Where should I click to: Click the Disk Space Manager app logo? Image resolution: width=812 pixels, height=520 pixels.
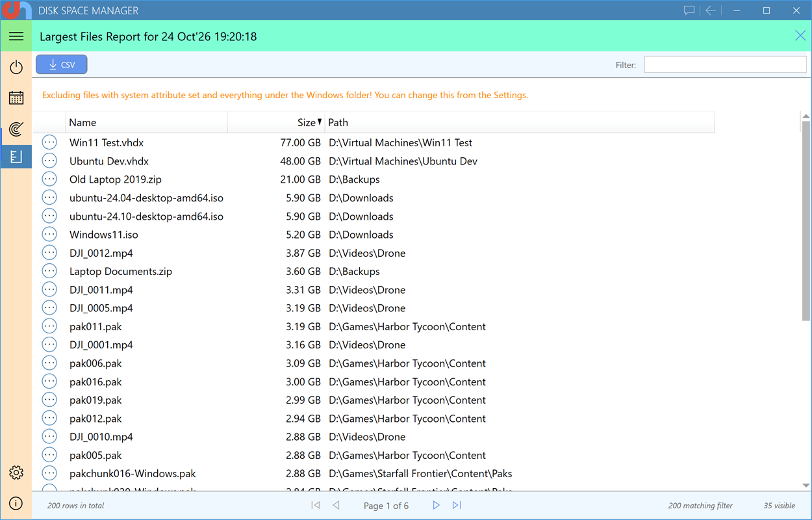(16, 10)
